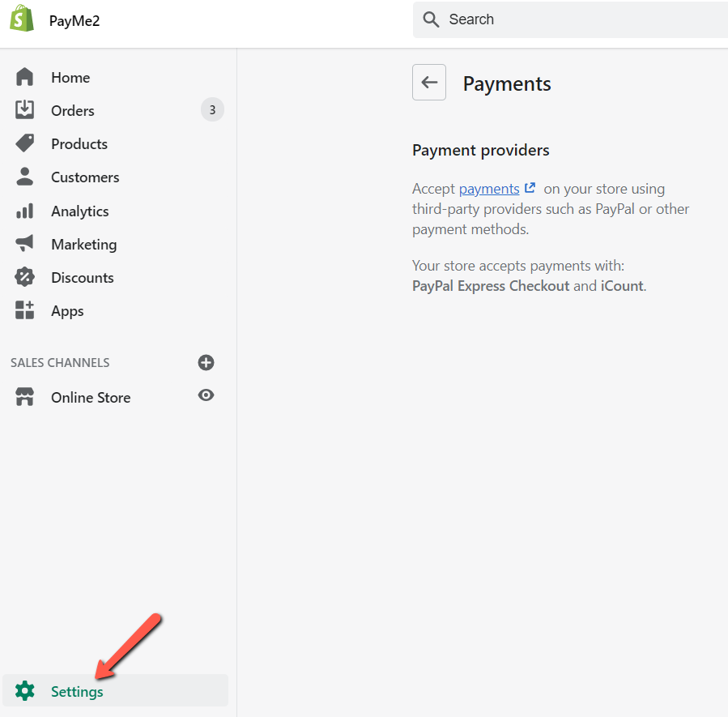View online store via eye icon
The width and height of the screenshot is (728, 717).
click(x=206, y=395)
